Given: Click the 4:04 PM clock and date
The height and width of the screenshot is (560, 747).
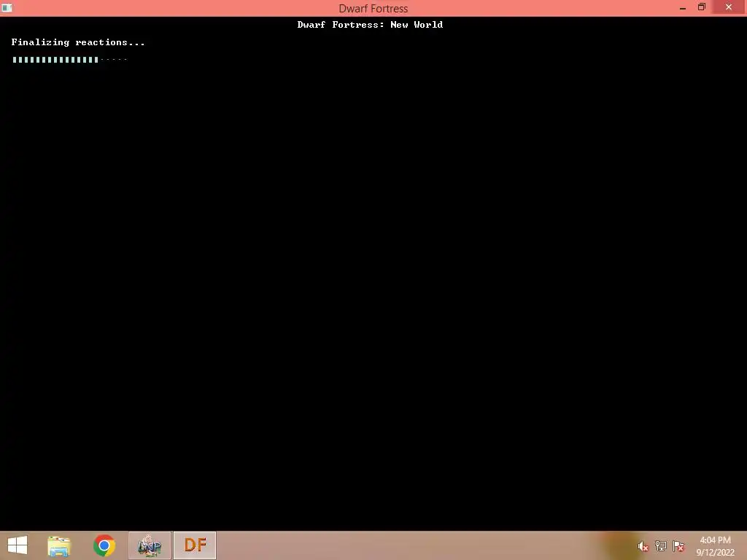Looking at the screenshot, I should pyautogui.click(x=715, y=546).
